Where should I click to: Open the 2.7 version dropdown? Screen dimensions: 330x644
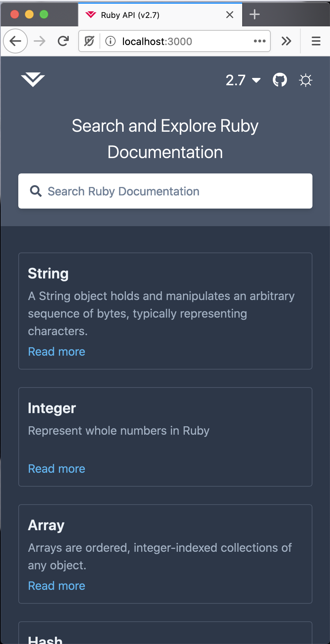[243, 80]
